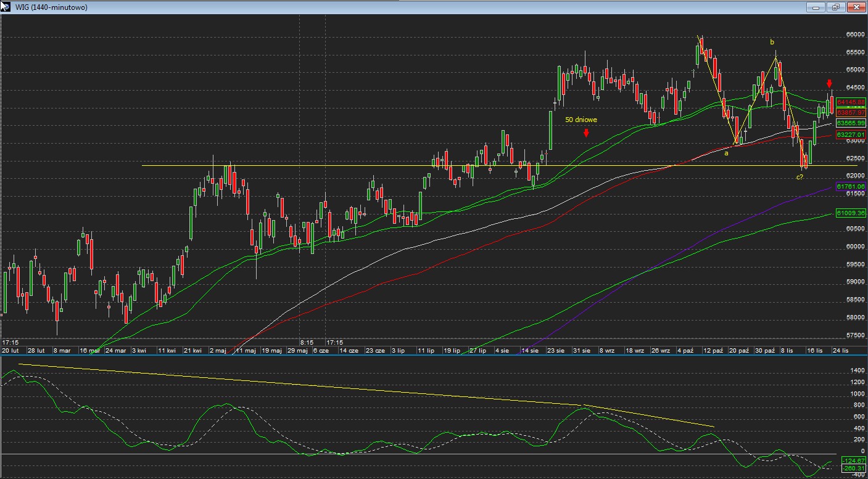Image resolution: width=868 pixels, height=479 pixels.
Task: Click the '8 mar' date label
Action: coord(63,350)
